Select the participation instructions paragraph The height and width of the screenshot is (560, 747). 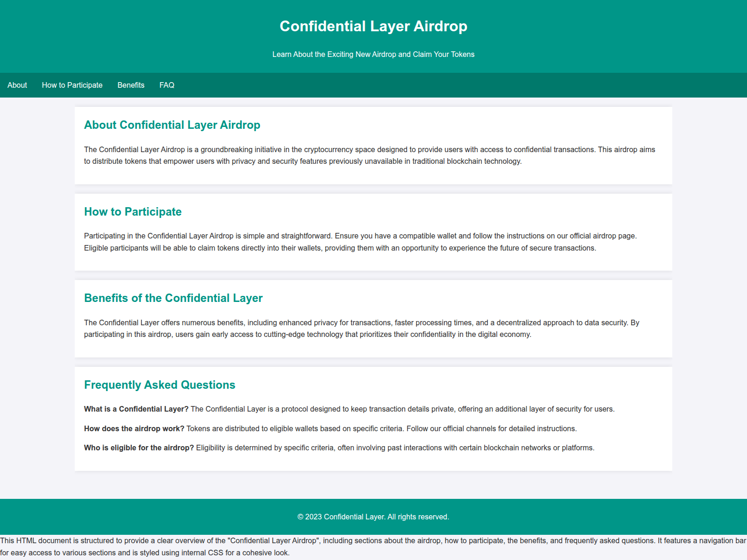[x=359, y=242]
